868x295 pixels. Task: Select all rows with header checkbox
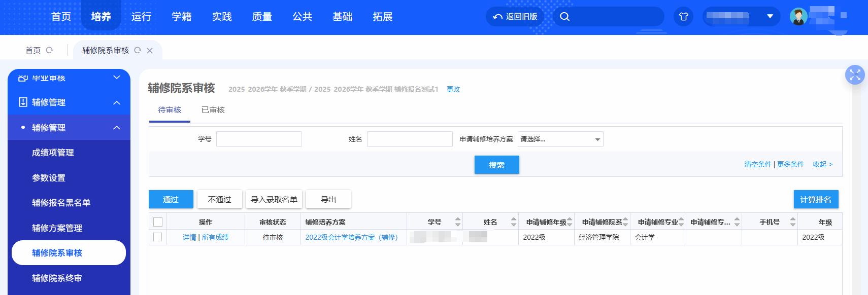[158, 222]
